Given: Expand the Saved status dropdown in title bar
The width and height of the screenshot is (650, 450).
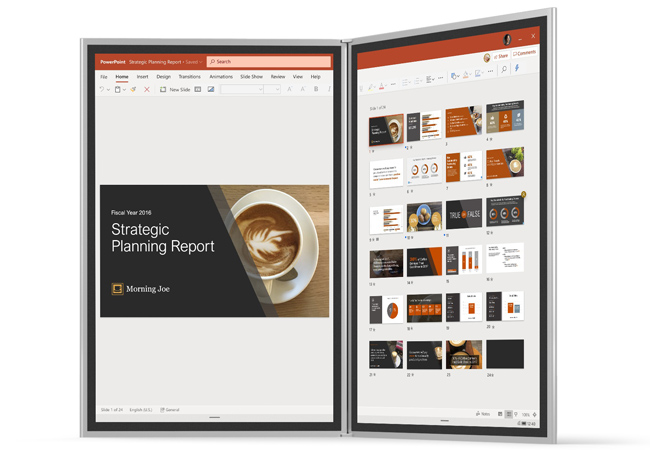Looking at the screenshot, I should [201, 62].
